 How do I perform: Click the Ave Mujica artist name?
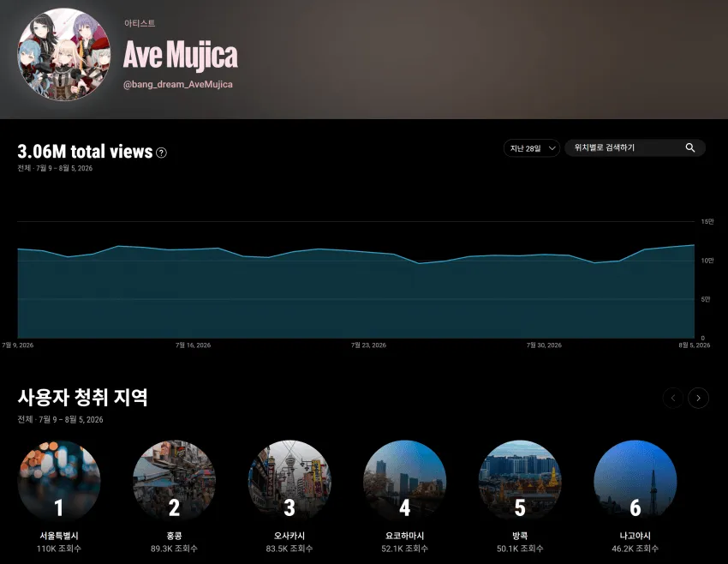180,55
